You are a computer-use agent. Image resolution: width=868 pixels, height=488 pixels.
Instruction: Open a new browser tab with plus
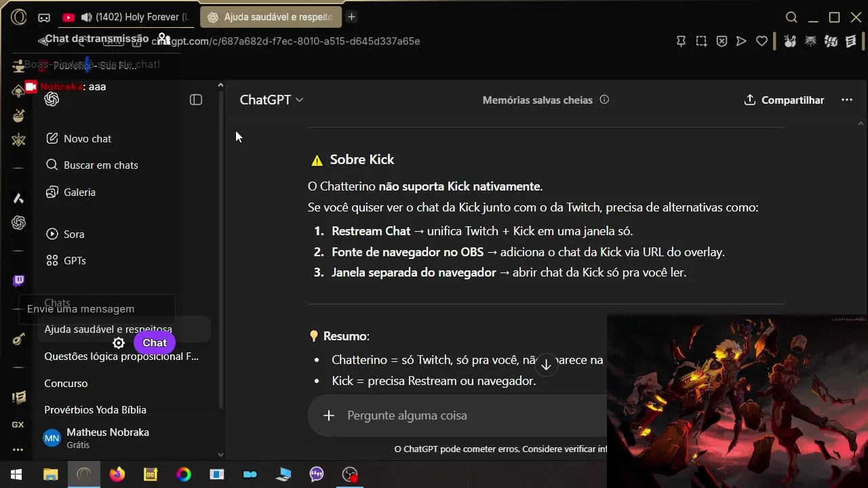point(351,17)
